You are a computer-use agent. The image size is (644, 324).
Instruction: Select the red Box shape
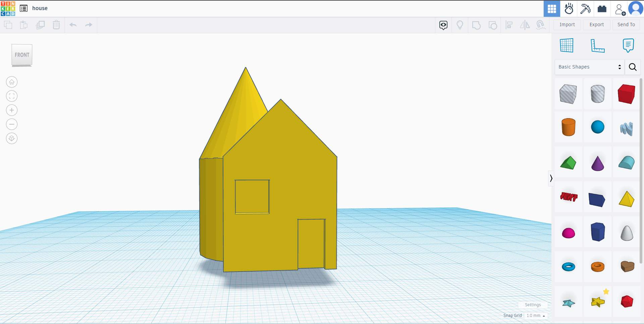pyautogui.click(x=626, y=94)
